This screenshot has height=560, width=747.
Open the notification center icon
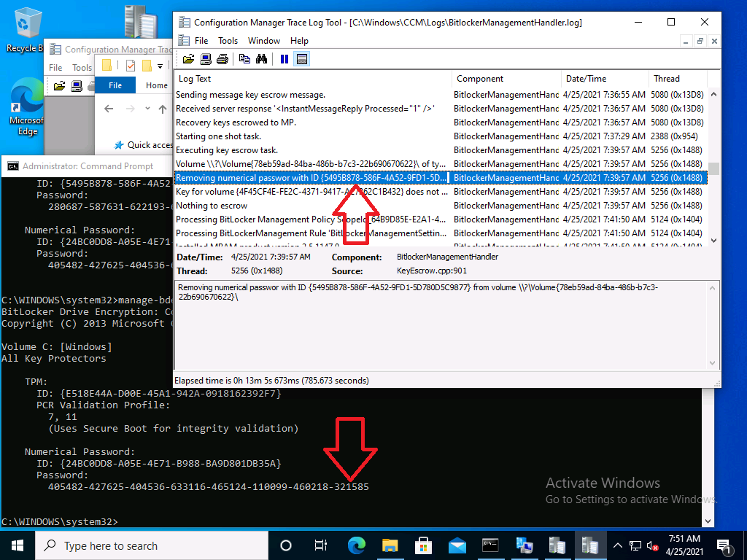click(x=724, y=546)
